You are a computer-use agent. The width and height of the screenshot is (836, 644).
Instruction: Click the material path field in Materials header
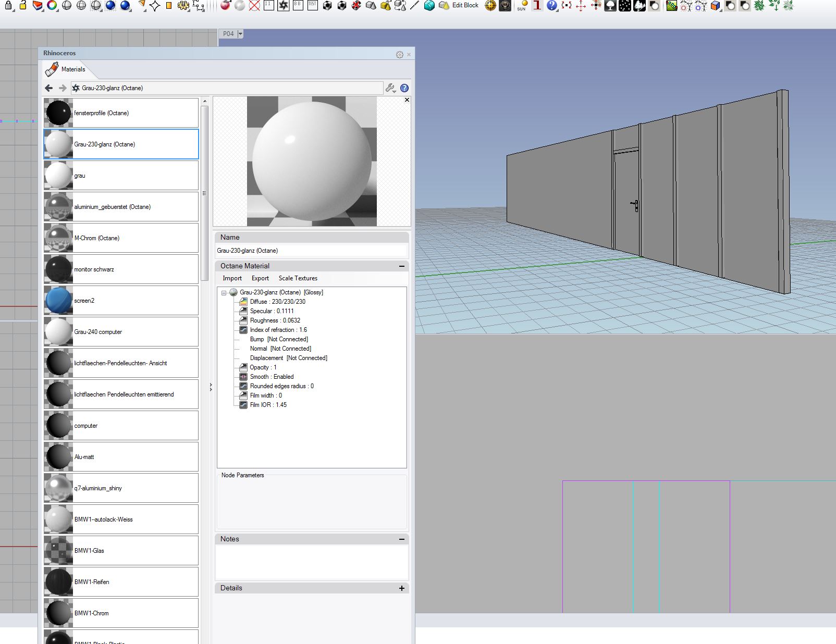point(227,88)
